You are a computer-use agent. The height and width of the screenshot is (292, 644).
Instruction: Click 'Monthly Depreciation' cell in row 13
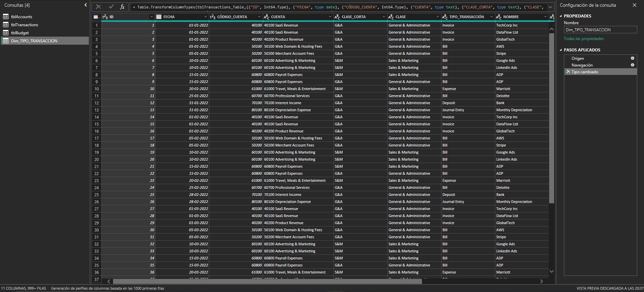[x=522, y=110]
